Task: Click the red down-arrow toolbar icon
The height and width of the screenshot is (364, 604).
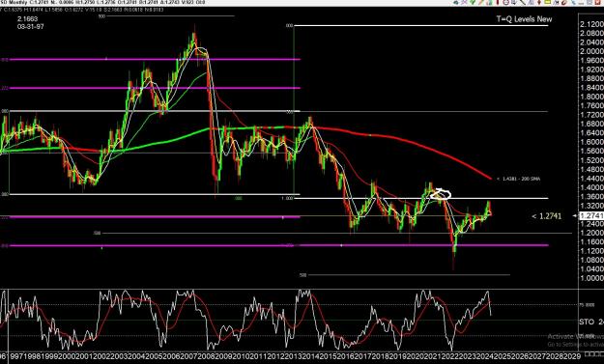Action: pos(539,2)
